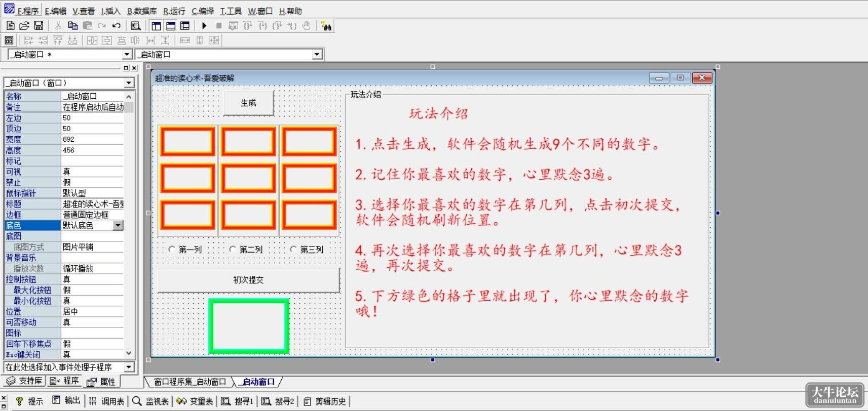Click the 初次提交 button
The height and width of the screenshot is (411, 868).
(248, 280)
